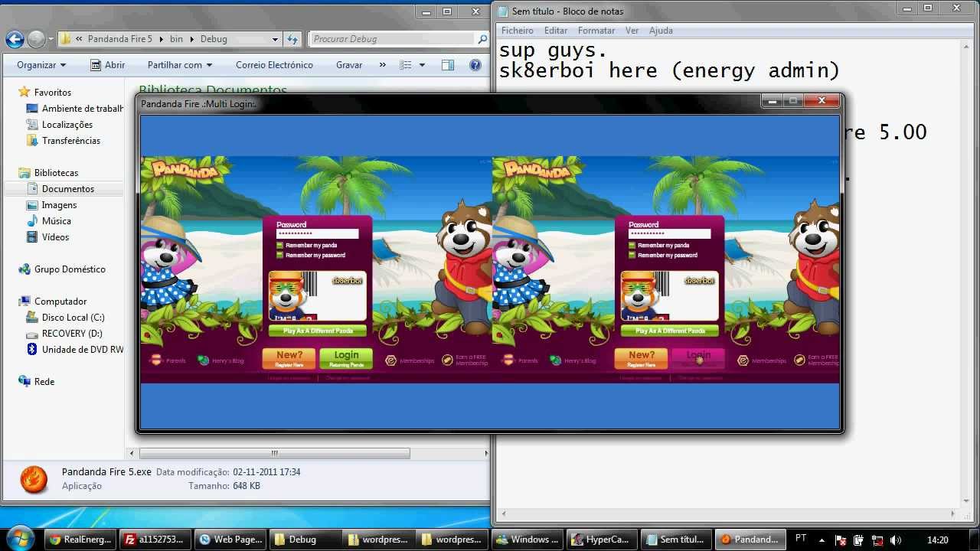The width and height of the screenshot is (980, 551).
Task: Open the Formatar menu in Notepad
Action: pos(596,31)
